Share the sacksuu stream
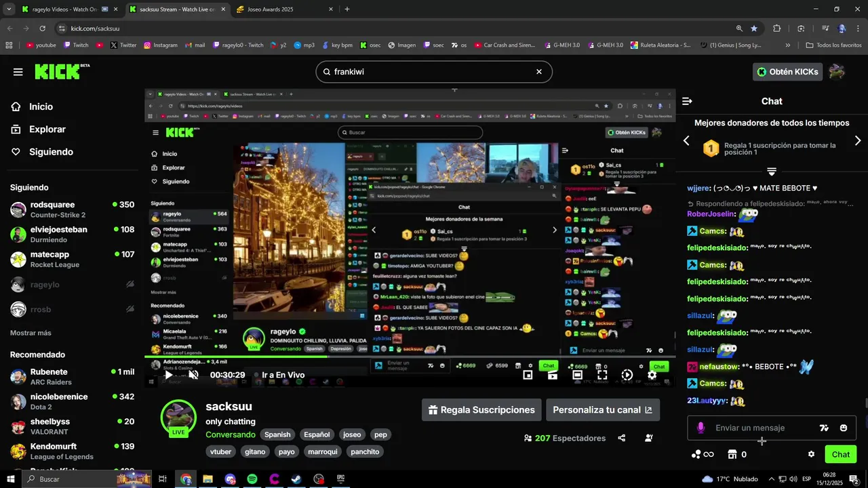 (x=622, y=438)
